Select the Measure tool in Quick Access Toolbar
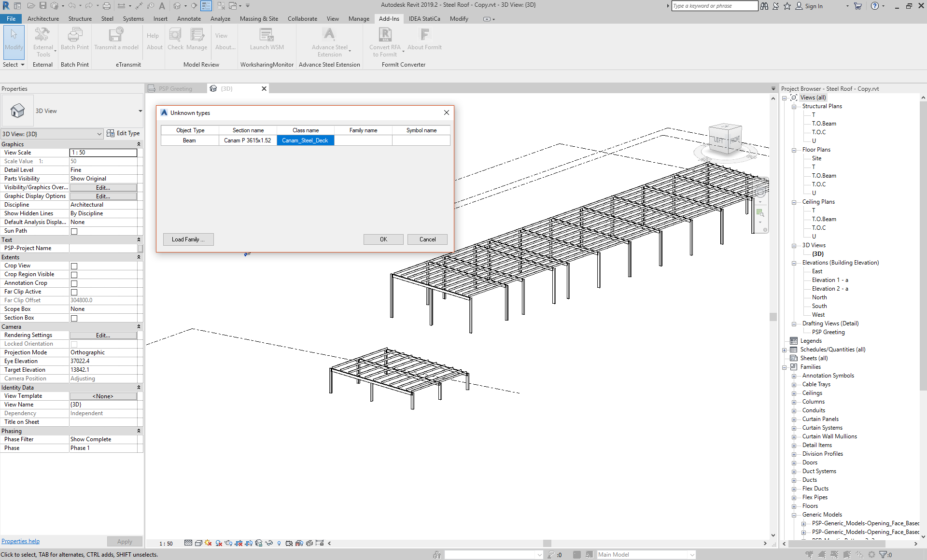 (x=122, y=6)
